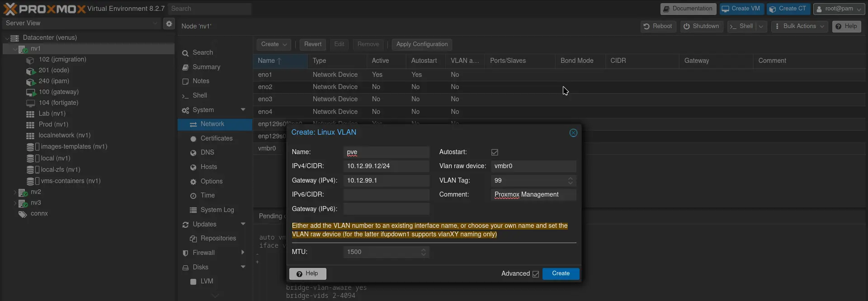This screenshot has height=301, width=868.
Task: Collapse the Datacenter (venus) tree
Action: click(7, 38)
